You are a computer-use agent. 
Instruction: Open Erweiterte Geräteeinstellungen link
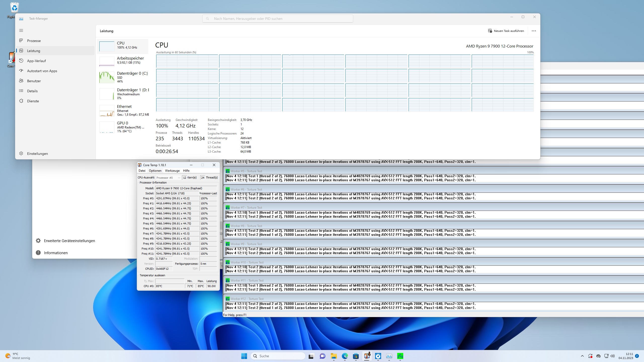[69, 241]
